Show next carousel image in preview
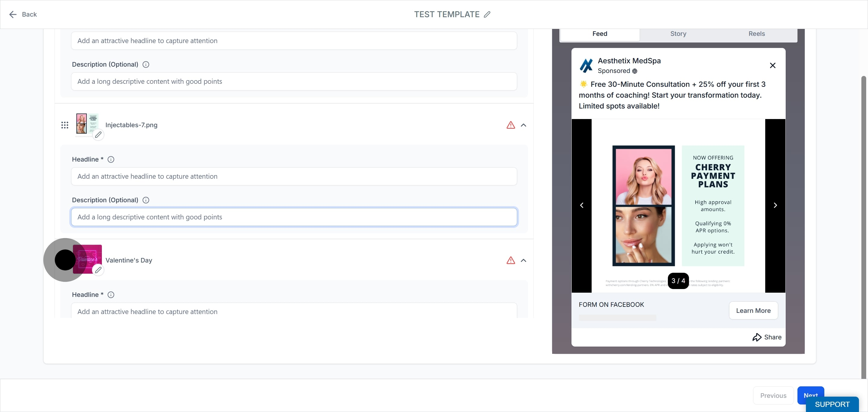 point(775,205)
